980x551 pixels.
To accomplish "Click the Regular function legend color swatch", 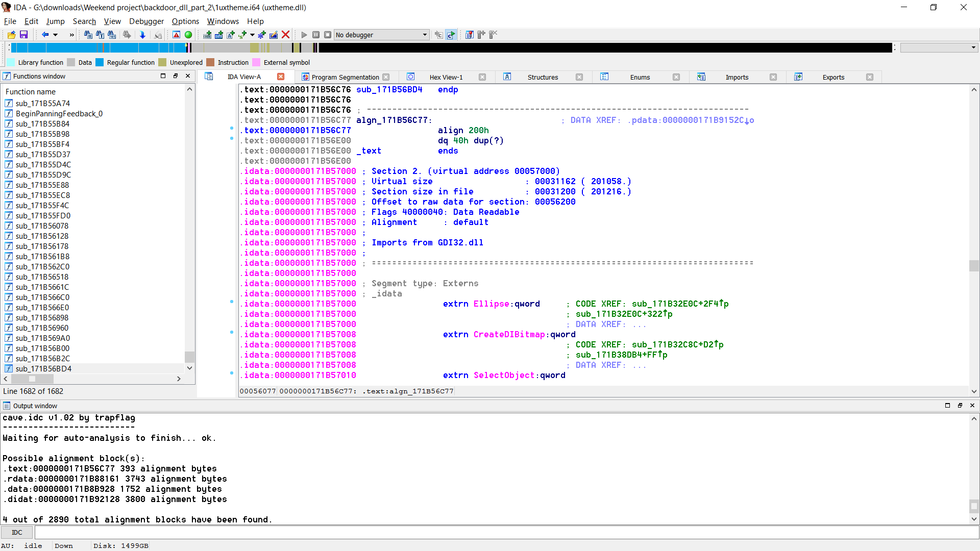I will point(100,62).
